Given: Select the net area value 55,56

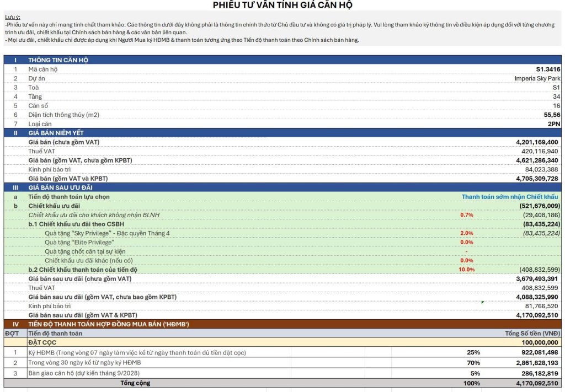Looking at the screenshot, I should [552, 115].
